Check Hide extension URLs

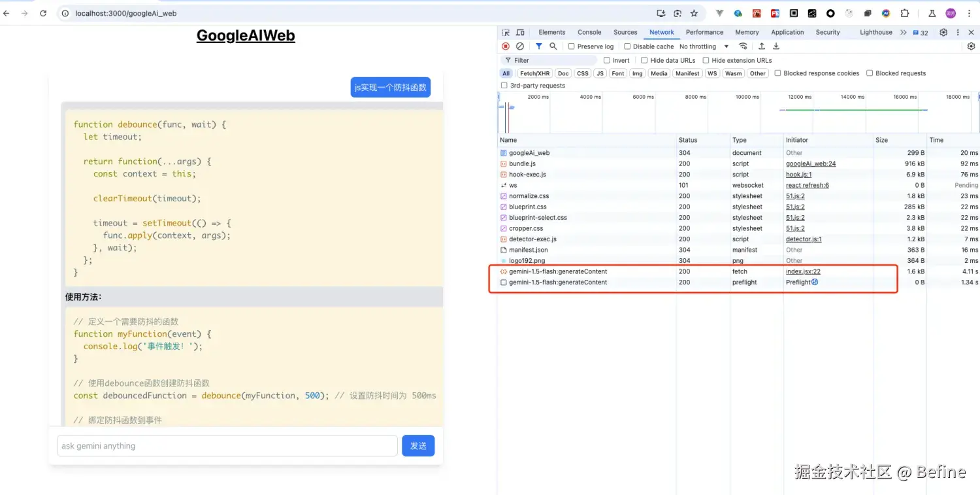[x=706, y=60]
